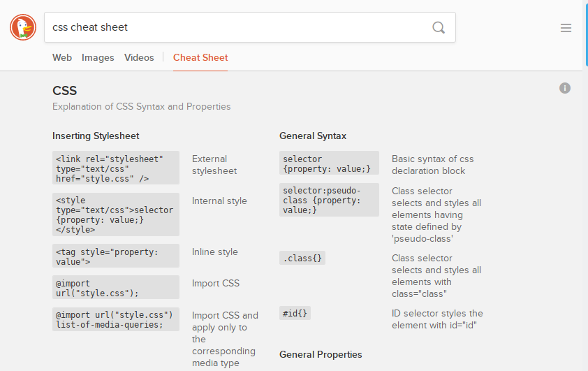Click the link rel="stylesheet" code snippet

(x=116, y=168)
